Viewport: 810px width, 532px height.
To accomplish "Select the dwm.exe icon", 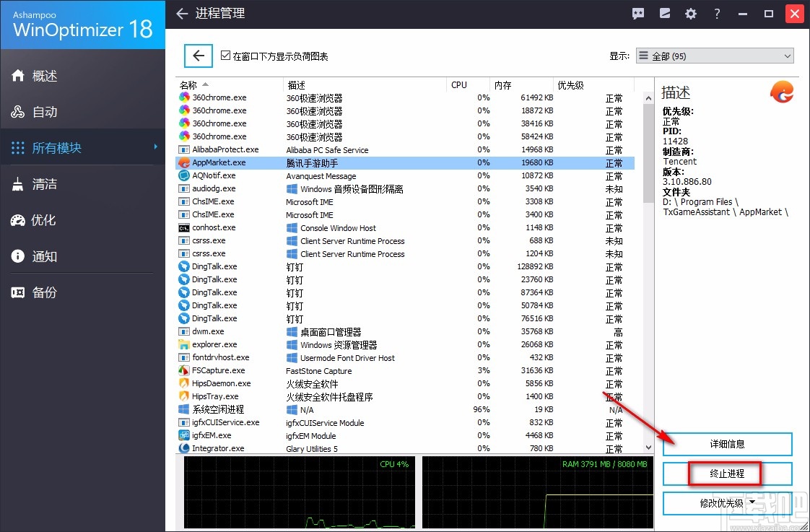I will pyautogui.click(x=184, y=331).
